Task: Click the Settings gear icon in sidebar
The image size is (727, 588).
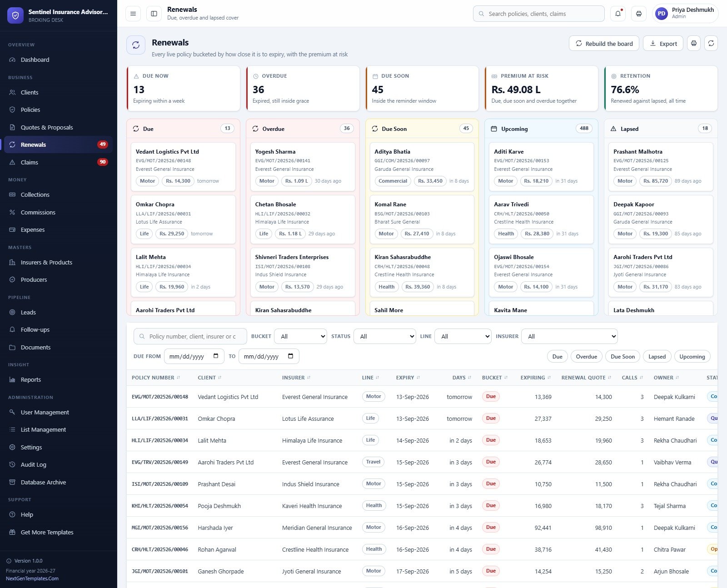Action: pos(12,448)
